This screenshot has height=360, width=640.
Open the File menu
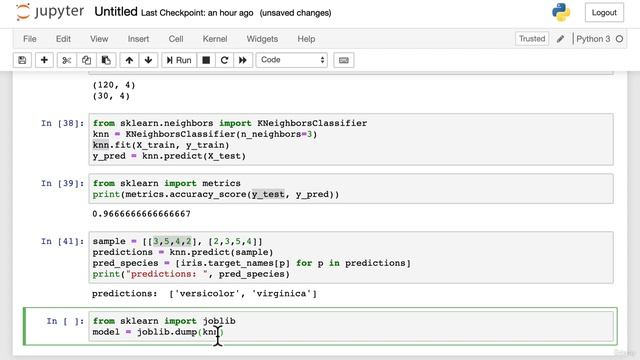coord(30,39)
